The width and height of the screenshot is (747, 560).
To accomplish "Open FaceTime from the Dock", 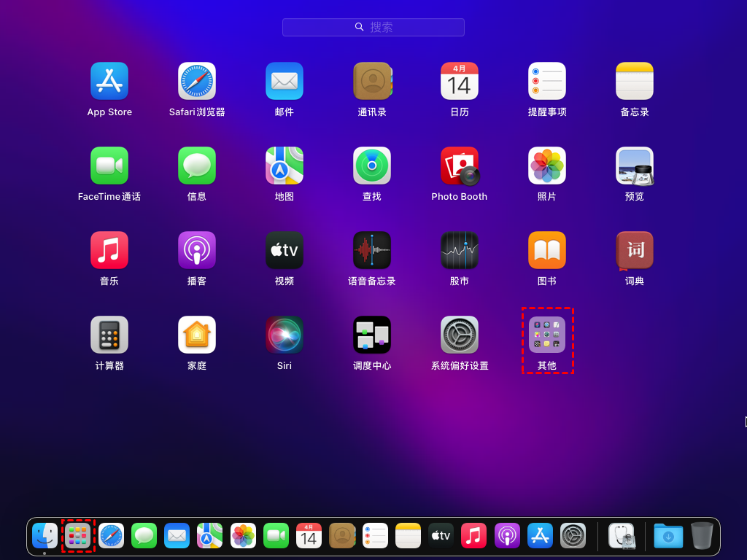I will (x=276, y=536).
